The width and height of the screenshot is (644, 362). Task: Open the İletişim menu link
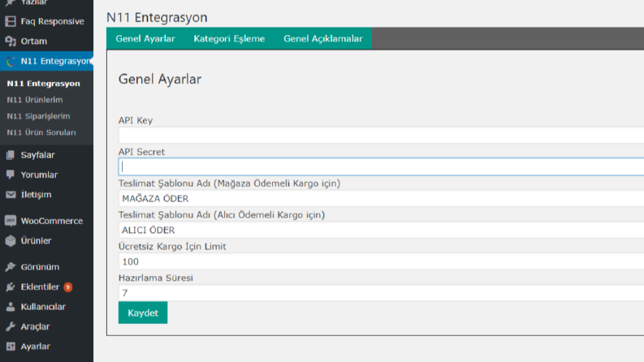pos(37,195)
